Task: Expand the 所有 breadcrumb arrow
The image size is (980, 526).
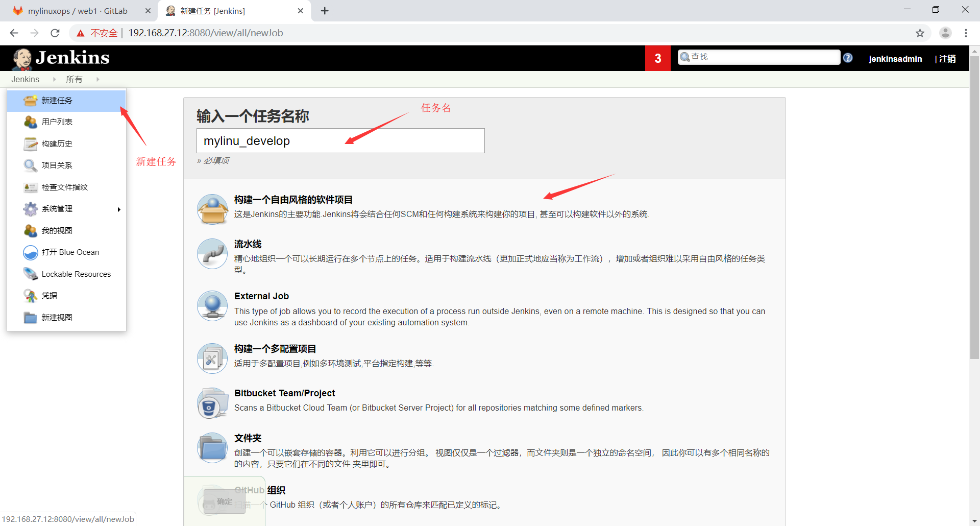Action: (97, 79)
